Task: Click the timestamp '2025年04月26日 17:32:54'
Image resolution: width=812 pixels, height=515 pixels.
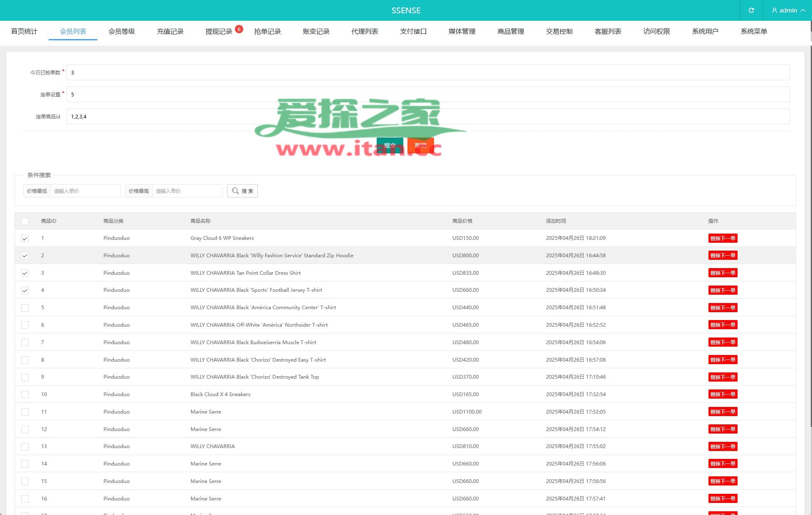Action: coord(576,394)
